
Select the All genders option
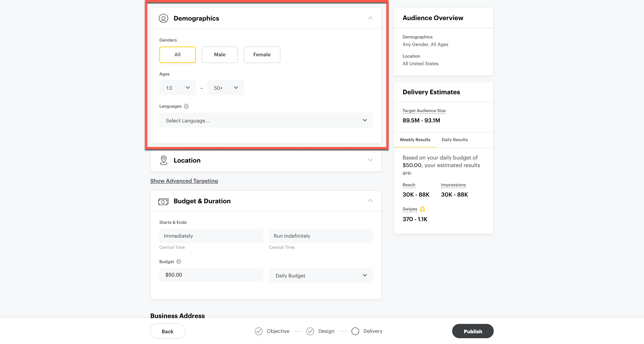pos(177,55)
